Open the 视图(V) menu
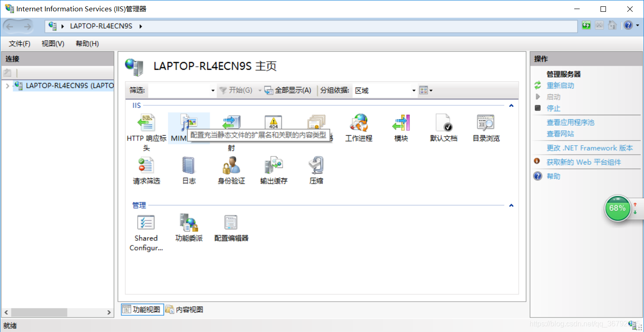Screen dimensions: 644x332 53,44
